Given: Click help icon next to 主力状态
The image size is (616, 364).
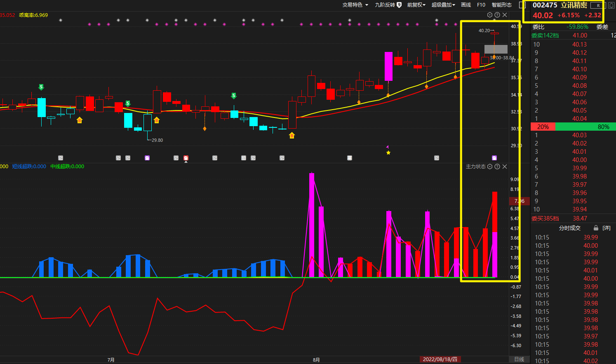Looking at the screenshot, I should tap(497, 167).
